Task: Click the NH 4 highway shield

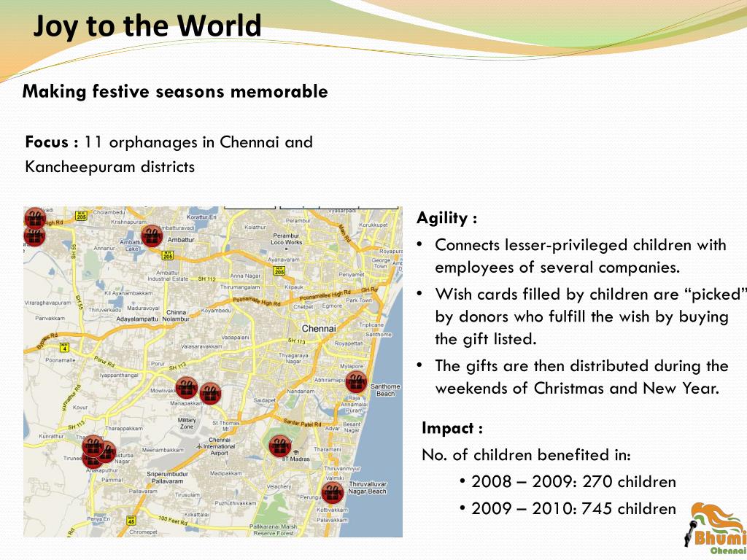Action: [x=63, y=347]
